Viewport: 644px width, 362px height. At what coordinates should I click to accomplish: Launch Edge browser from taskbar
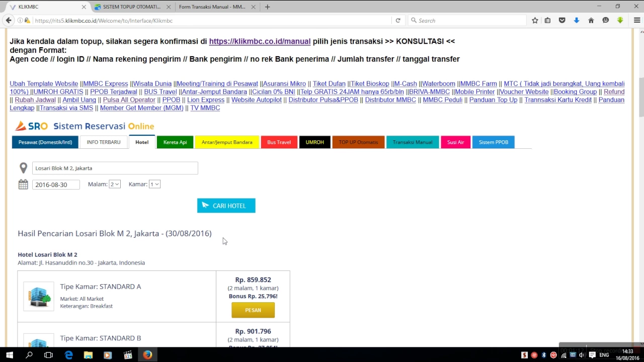coord(68,355)
